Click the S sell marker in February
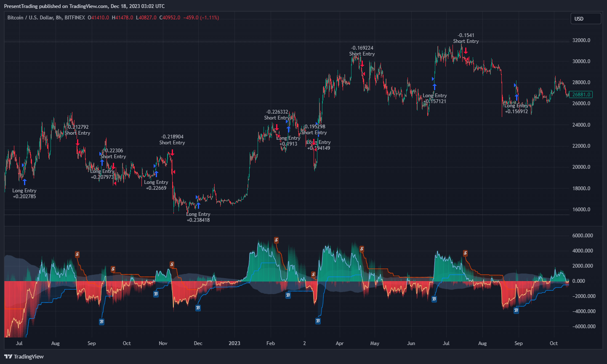The image size is (607, 364). point(276,240)
